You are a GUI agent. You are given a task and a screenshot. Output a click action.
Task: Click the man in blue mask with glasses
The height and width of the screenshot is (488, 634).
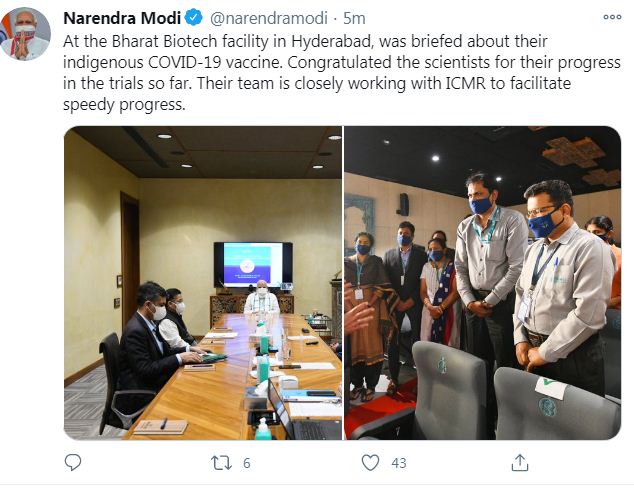pyautogui.click(x=563, y=283)
